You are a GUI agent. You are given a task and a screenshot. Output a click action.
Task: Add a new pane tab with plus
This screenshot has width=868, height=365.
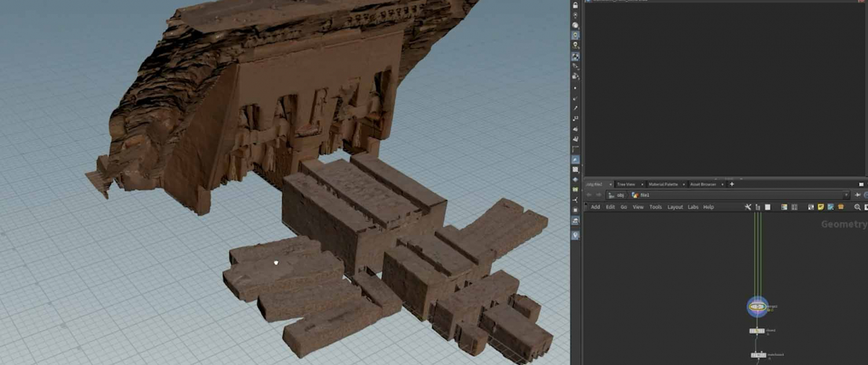tap(731, 184)
